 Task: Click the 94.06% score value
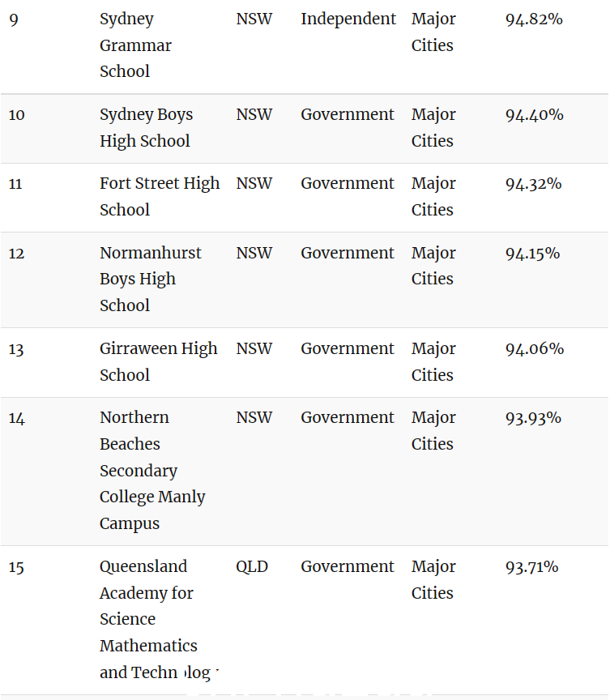point(535,348)
